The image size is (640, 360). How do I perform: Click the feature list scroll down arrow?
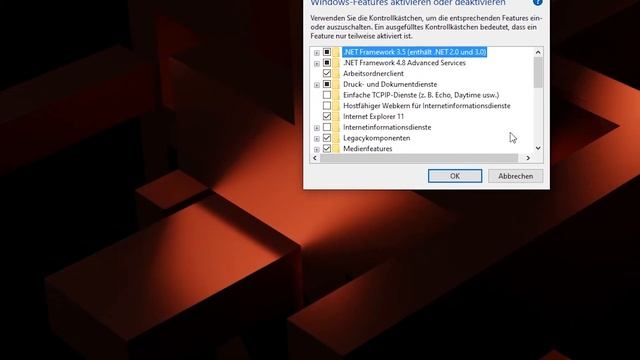click(538, 148)
